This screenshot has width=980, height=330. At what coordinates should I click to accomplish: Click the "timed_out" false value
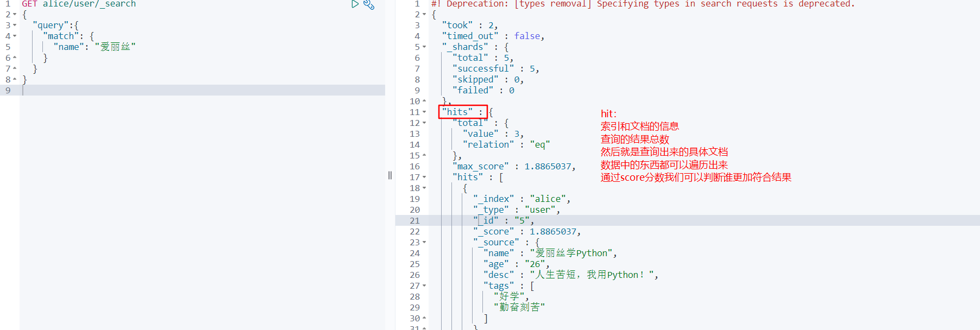(527, 36)
